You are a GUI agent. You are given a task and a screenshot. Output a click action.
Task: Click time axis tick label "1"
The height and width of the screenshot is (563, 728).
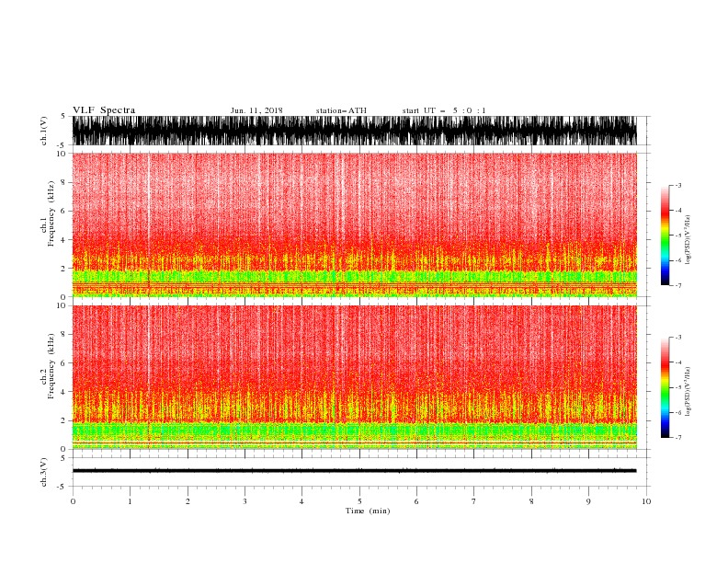click(x=130, y=501)
